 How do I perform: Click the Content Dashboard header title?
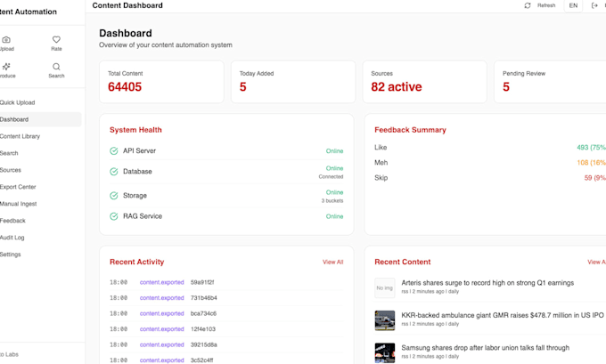[127, 5]
